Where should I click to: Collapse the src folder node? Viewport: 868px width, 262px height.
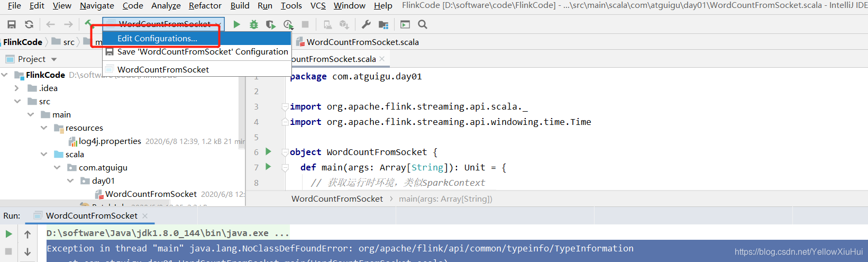(x=17, y=101)
